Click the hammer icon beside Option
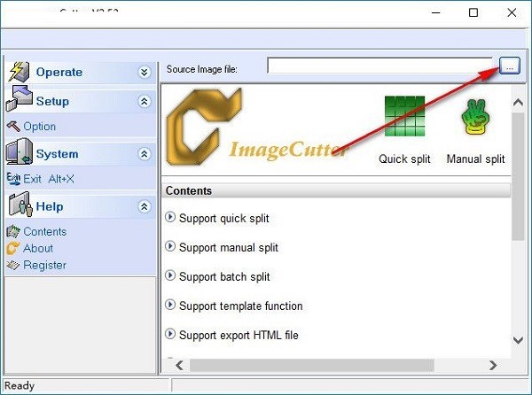 (13, 127)
